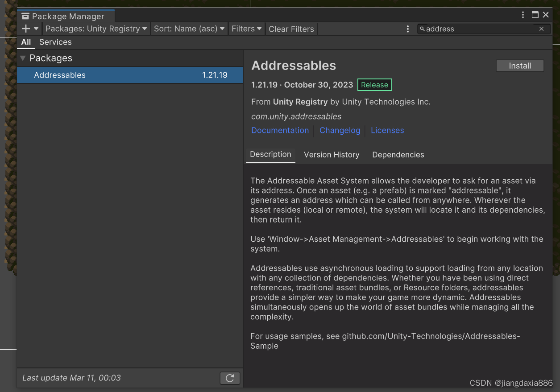Screen dimensions: 560x392
Task: Open the Documentation link
Action: point(280,130)
